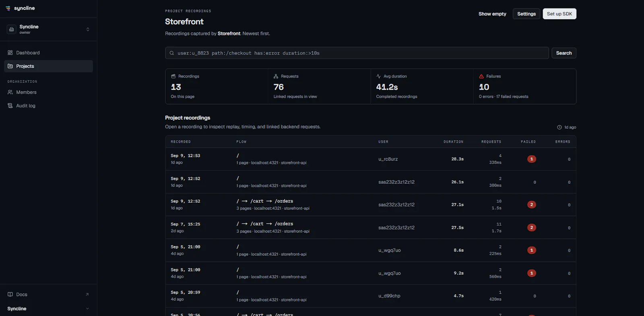Image resolution: width=644 pixels, height=316 pixels.
Task: Expand the bottom Syncline account menu
Action: tap(48, 309)
